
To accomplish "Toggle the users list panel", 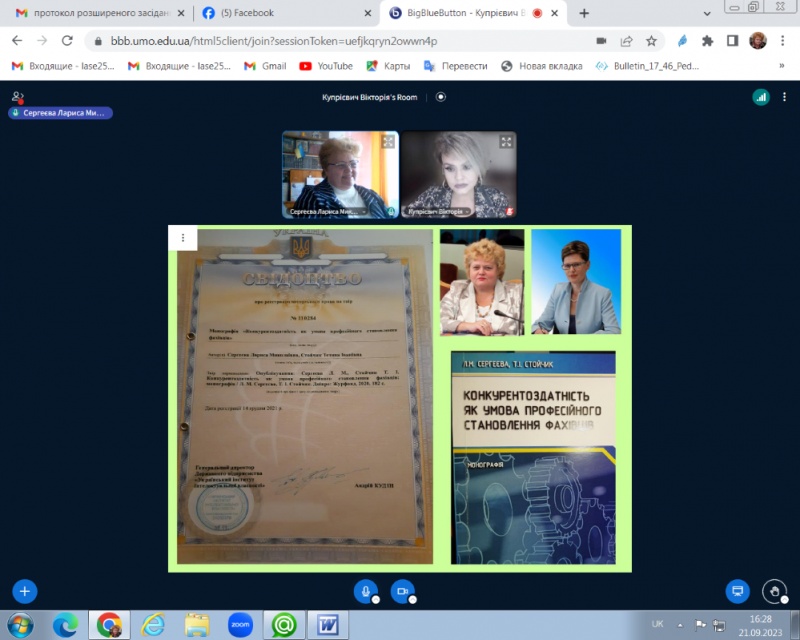I will point(17,97).
